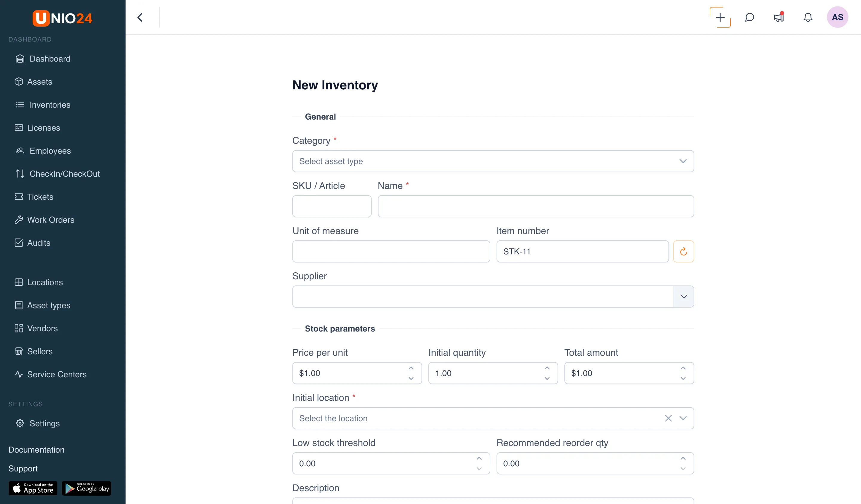
Task: Decrease Low stock threshold value
Action: click(479, 468)
